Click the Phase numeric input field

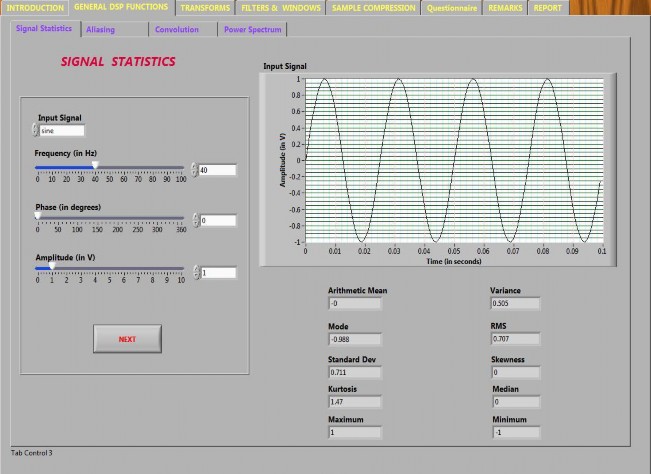(218, 221)
